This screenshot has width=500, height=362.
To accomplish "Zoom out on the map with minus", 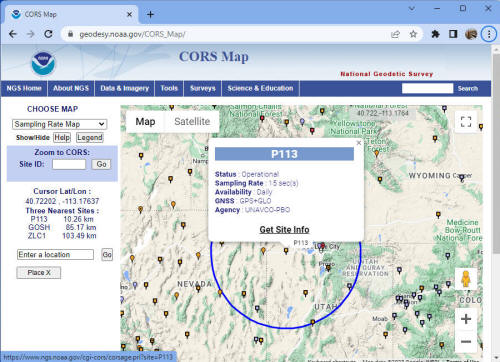I will [466, 342].
